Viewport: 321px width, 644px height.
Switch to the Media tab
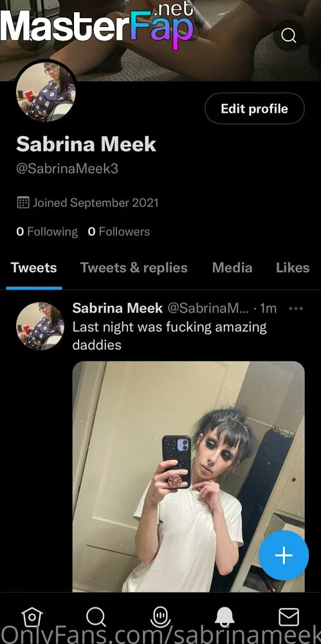(232, 268)
